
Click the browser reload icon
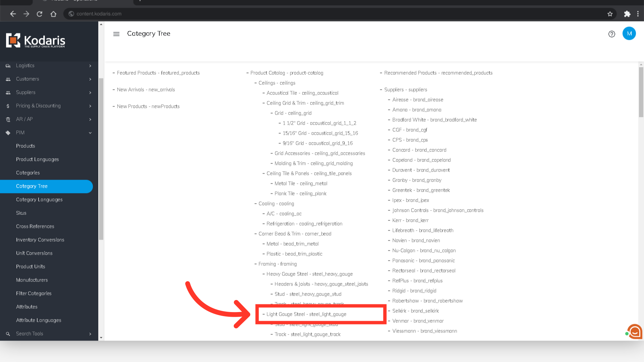40,14
